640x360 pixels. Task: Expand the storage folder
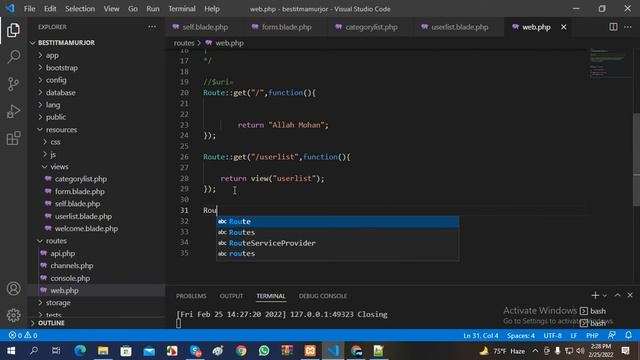(x=58, y=303)
